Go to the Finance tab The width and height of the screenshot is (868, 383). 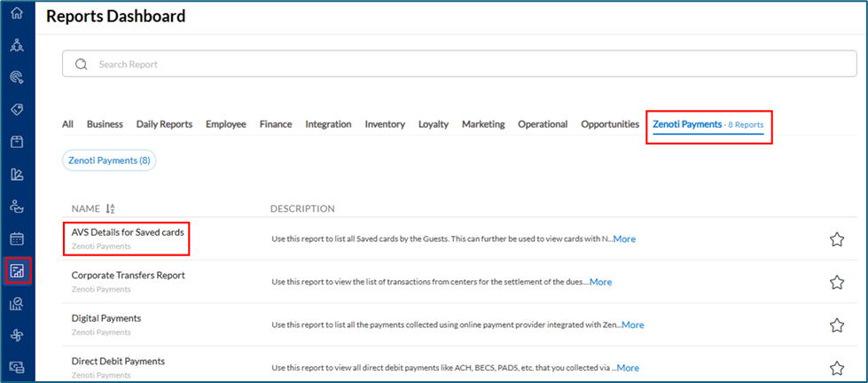point(276,124)
